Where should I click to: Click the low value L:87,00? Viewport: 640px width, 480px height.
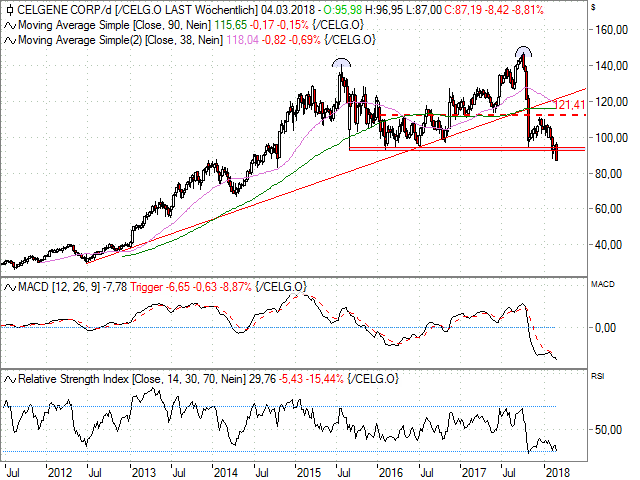pos(423,10)
